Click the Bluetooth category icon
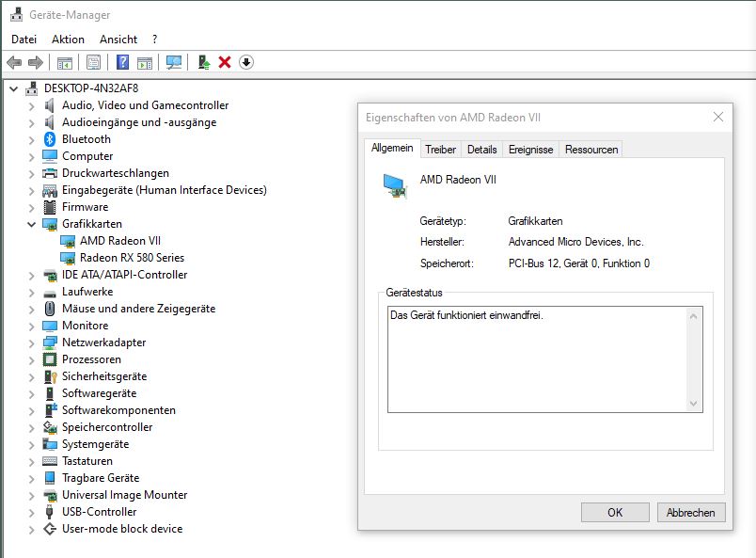The image size is (756, 558). tap(50, 139)
